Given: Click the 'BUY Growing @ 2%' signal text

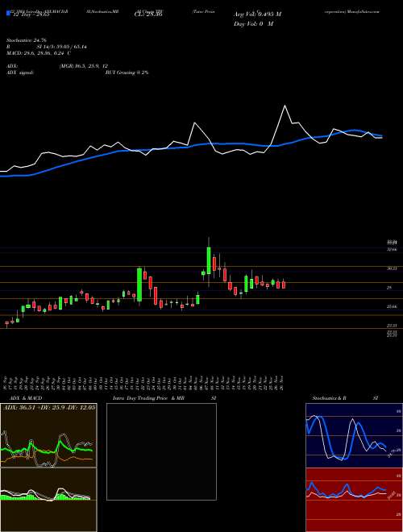Looking at the screenshot, I should coord(127,73).
